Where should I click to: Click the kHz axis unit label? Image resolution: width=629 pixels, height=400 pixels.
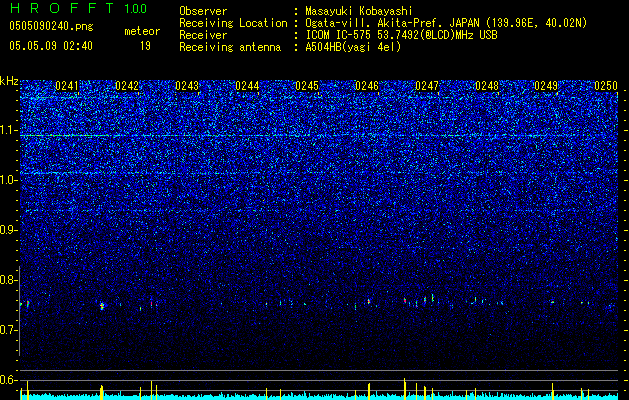[9, 81]
